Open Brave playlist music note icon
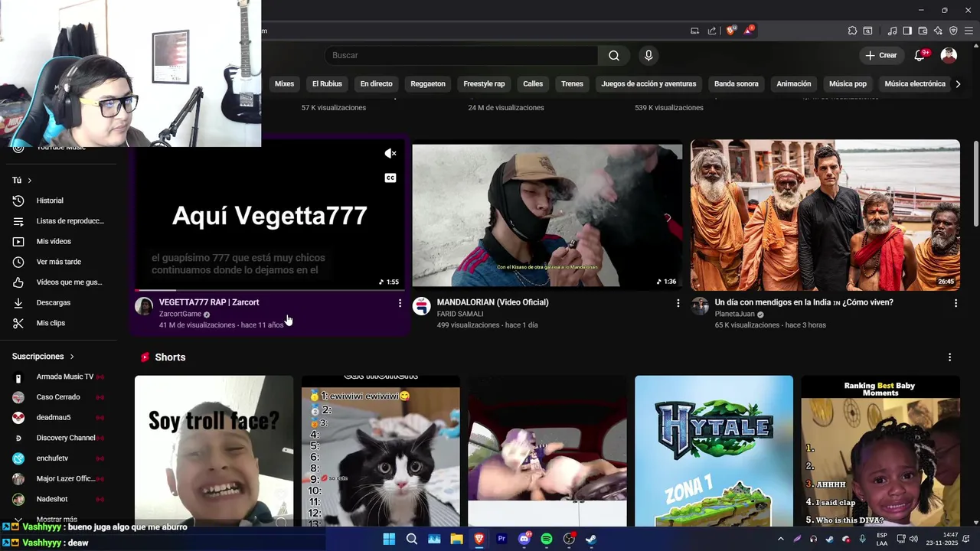 892,31
